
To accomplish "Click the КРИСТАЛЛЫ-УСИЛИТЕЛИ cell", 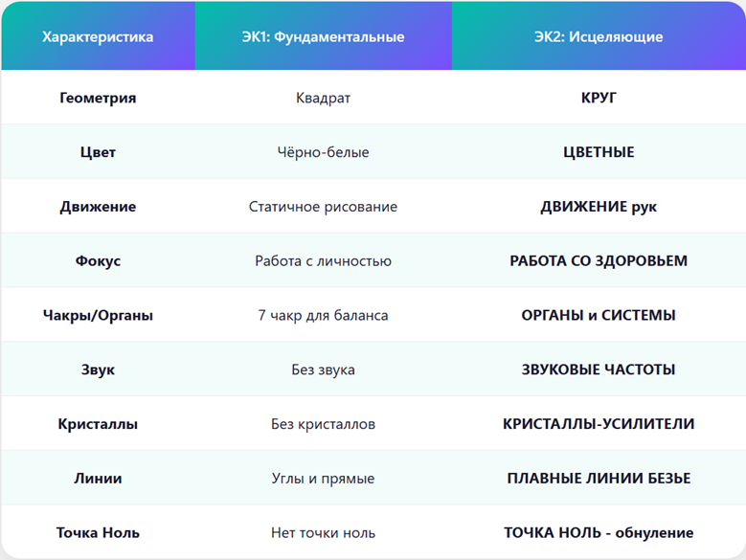I will [599, 423].
